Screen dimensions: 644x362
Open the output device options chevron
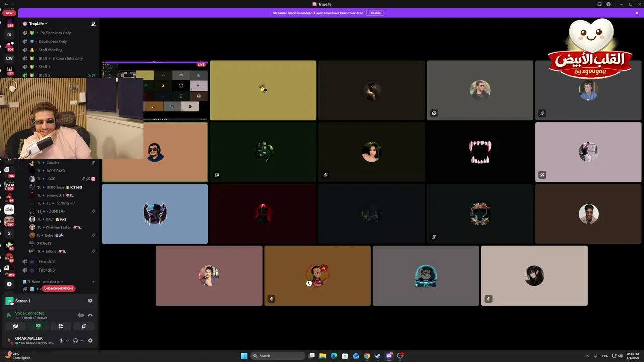(x=82, y=340)
